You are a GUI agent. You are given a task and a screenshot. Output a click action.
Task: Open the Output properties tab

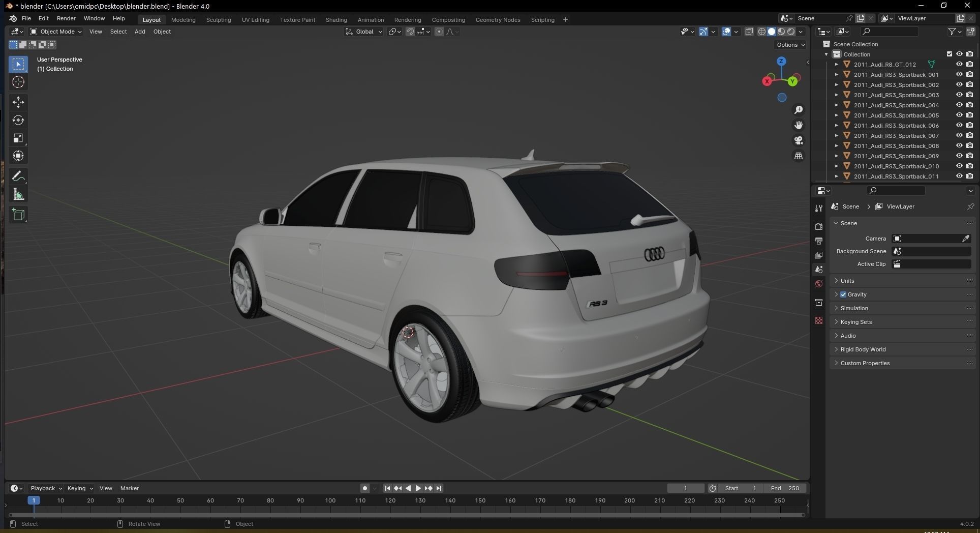pos(818,241)
